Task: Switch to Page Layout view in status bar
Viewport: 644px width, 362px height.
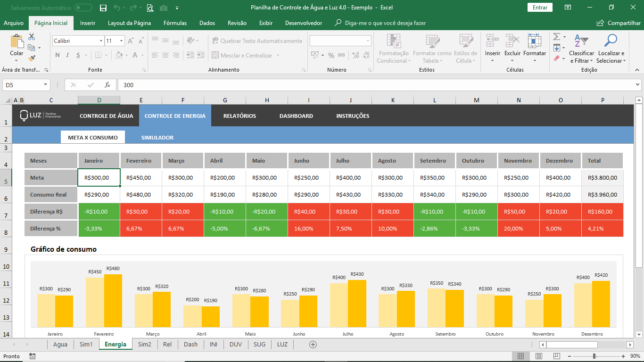Action: pos(539,356)
